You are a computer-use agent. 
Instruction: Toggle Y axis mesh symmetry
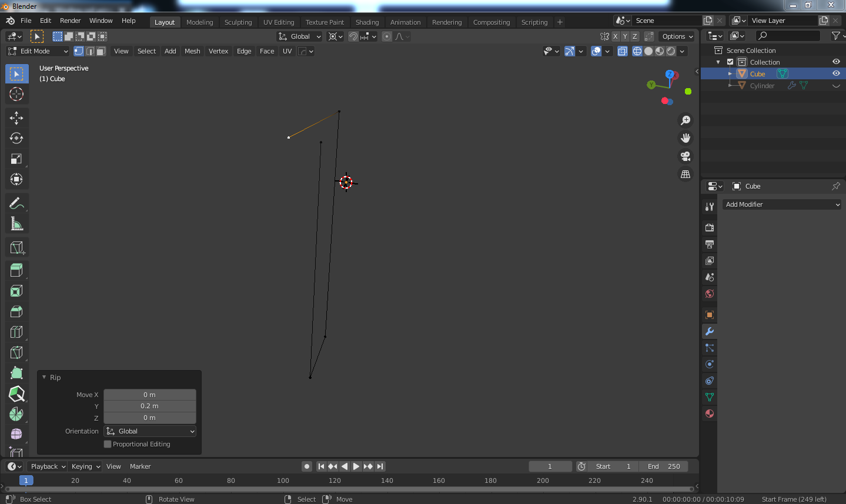625,36
